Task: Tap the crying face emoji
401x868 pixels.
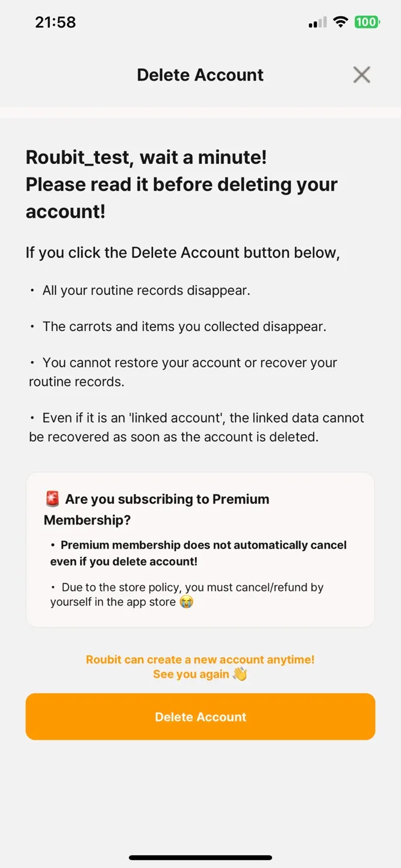Action: (x=187, y=602)
